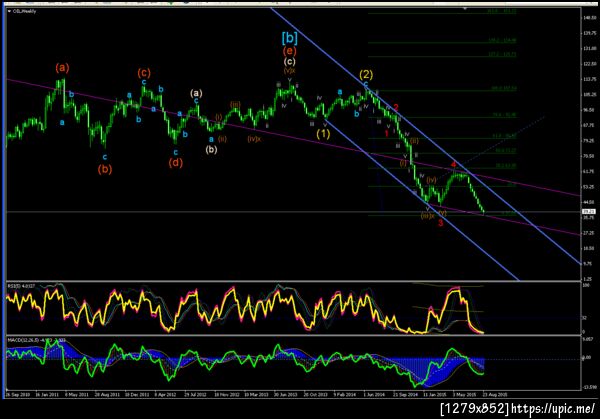Screen dimensions: 600x419
Task: Click the 9.75 price axis label
Action: click(x=589, y=264)
